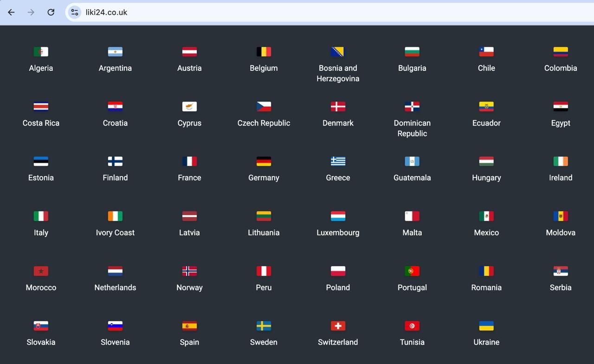The image size is (594, 364).
Task: Click the Algeria flag icon
Action: click(41, 51)
